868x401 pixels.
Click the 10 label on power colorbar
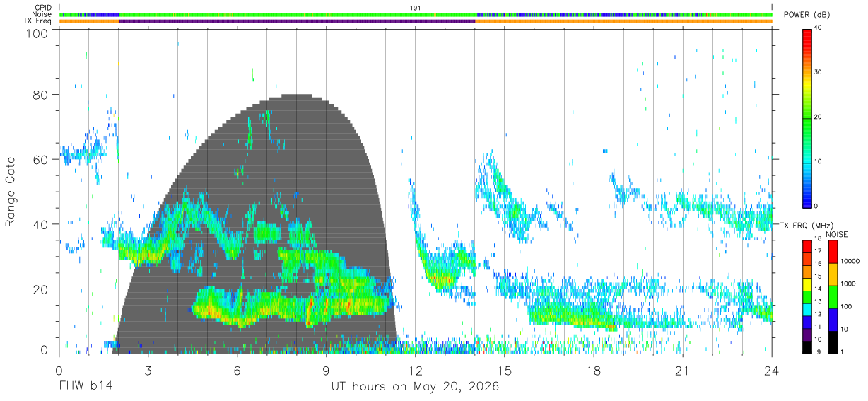[x=817, y=161]
